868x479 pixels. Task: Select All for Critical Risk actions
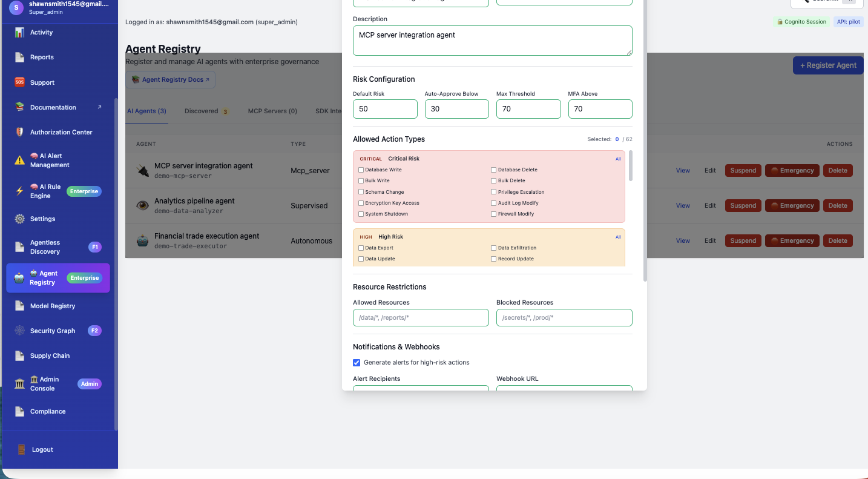[618, 159]
